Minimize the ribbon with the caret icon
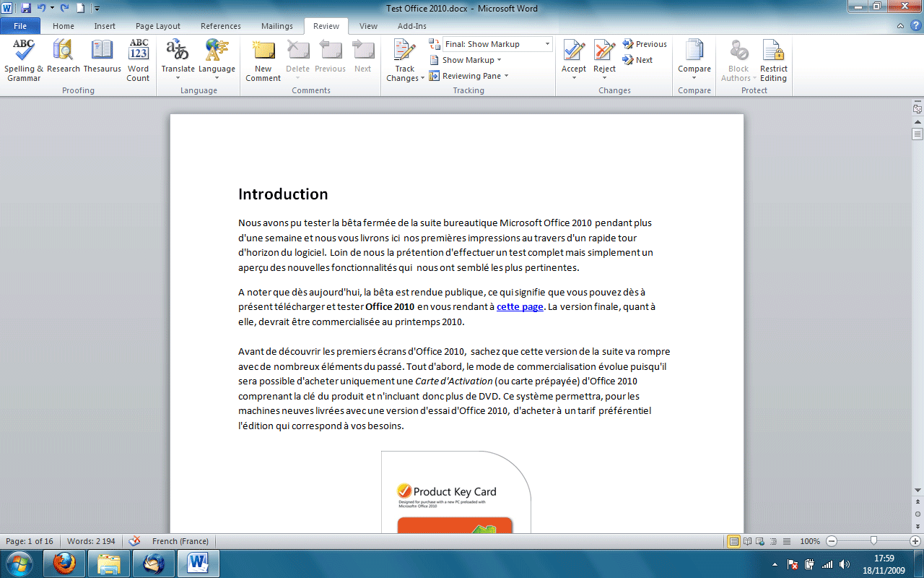The width and height of the screenshot is (924, 578). click(899, 26)
